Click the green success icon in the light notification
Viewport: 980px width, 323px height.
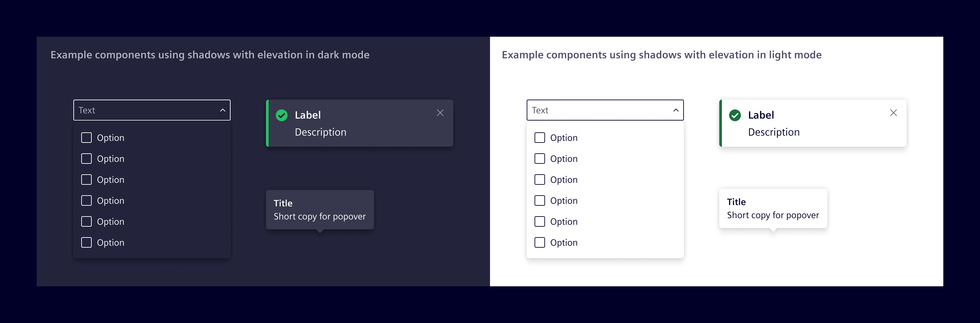(x=735, y=115)
